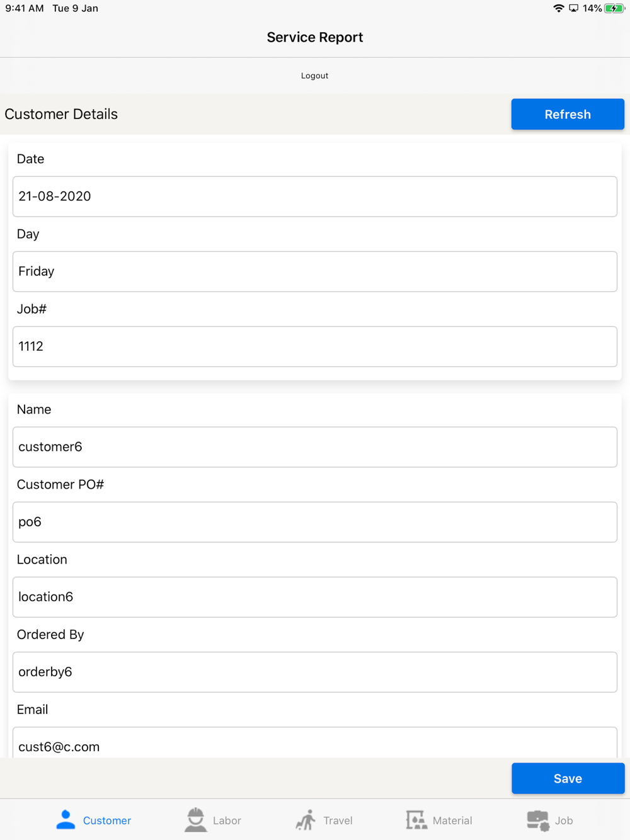Tap the battery charging icon
Image resolution: width=630 pixels, height=840 pixels.
point(614,8)
